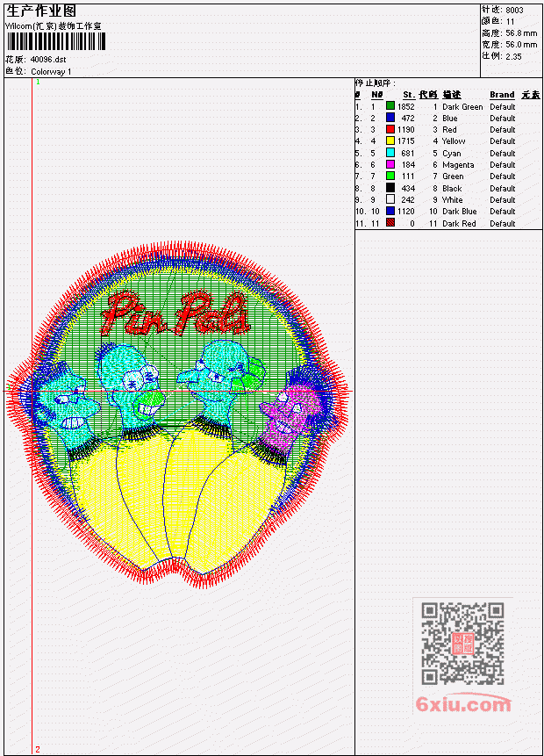This screenshot has width=544, height=756.
Task: Click 'Default' brand in the Dark Red row
Action: pos(503,224)
